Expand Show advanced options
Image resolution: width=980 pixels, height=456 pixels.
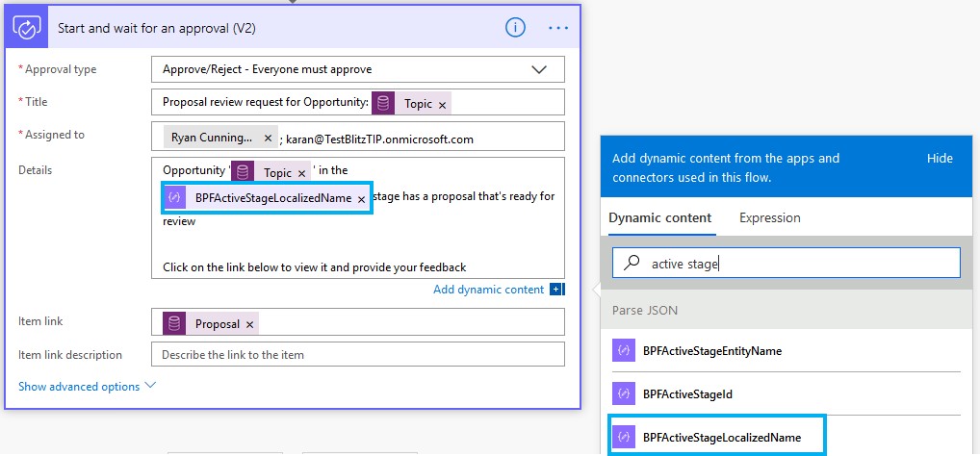[87, 387]
